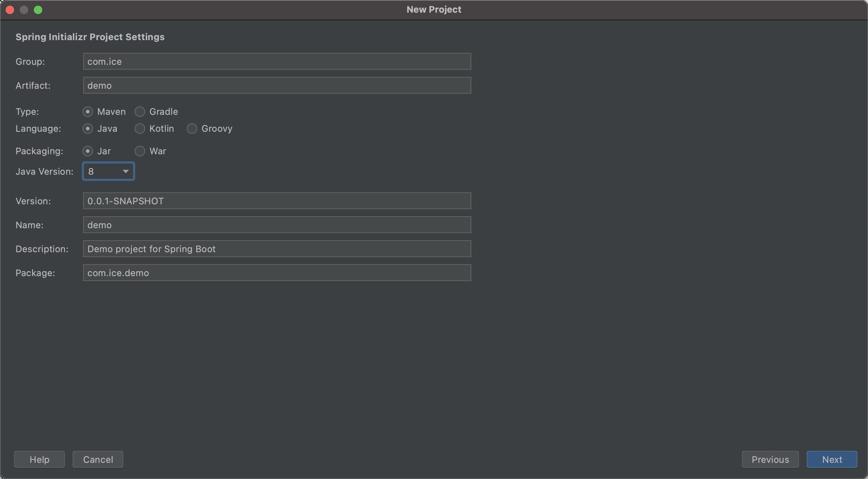Click the Artifact label
The image size is (868, 479).
tap(33, 86)
